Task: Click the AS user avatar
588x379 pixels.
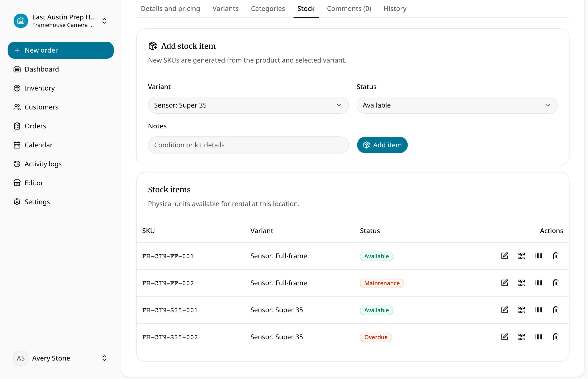Action: (21, 358)
